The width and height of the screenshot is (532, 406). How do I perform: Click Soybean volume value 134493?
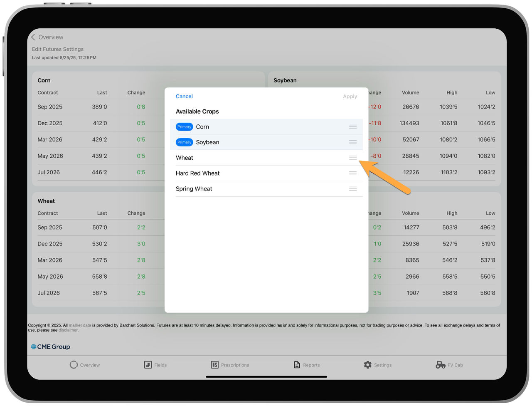tap(409, 123)
